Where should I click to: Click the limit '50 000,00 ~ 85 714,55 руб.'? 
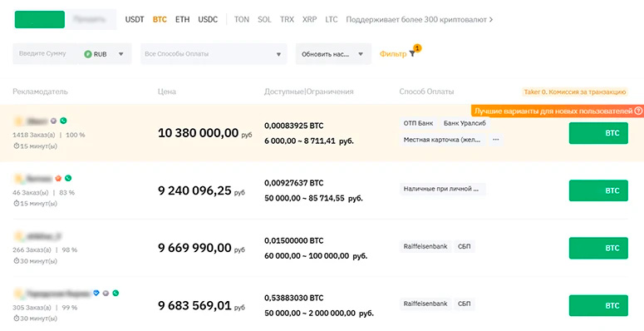point(313,198)
